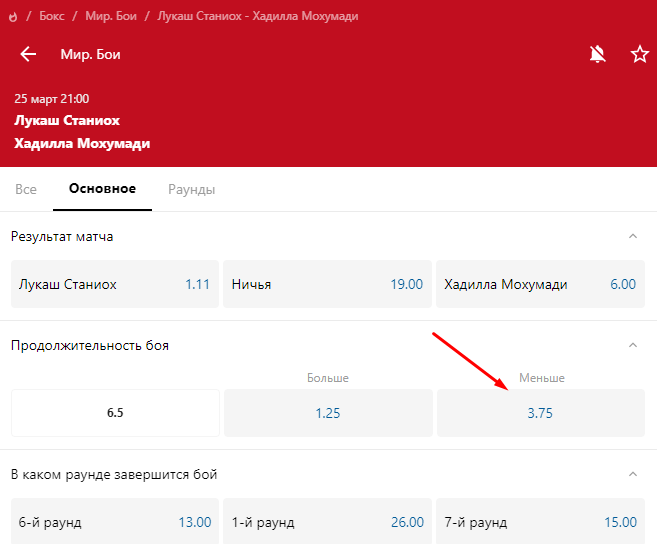The image size is (657, 544).
Task: Toggle the crossed-out bell notifications icon
Action: pos(598,54)
